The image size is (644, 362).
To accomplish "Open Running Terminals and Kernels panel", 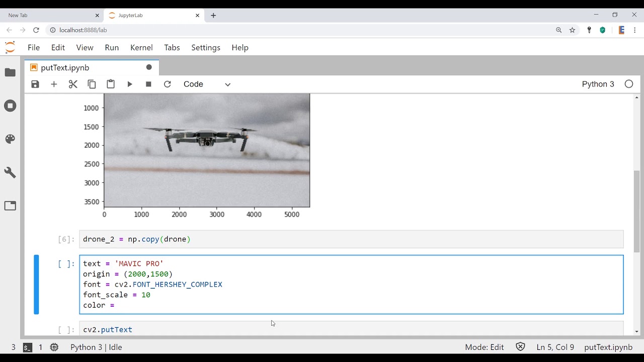I will [10, 106].
